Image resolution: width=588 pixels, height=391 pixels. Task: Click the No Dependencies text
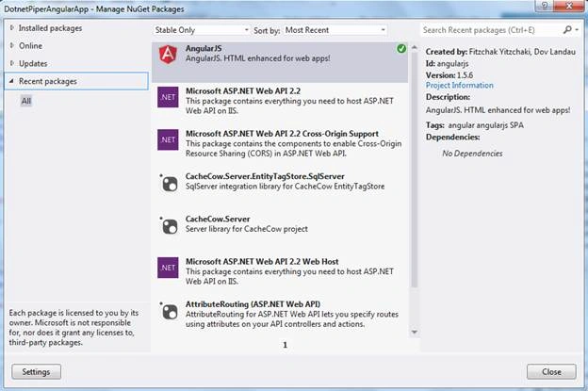pyautogui.click(x=472, y=154)
